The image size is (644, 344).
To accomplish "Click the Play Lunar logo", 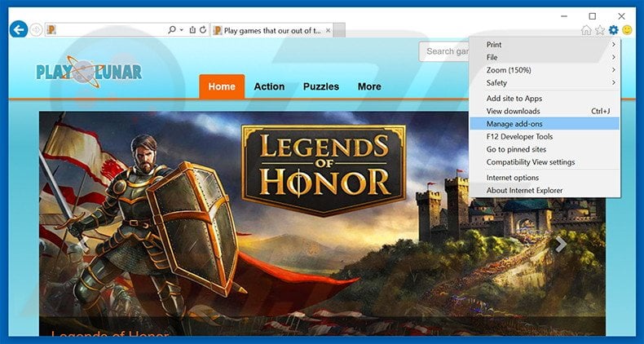I will [89, 72].
